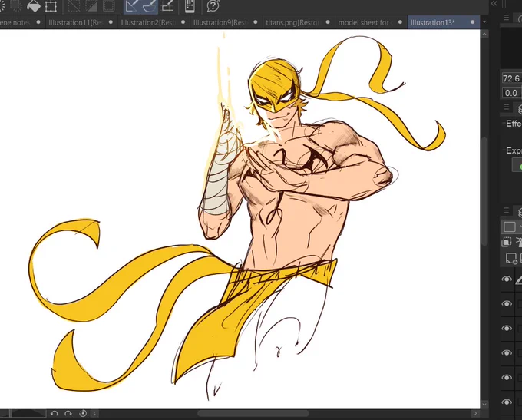522x420 pixels.
Task: Open the navigator palette menu icon
Action: 507,18
